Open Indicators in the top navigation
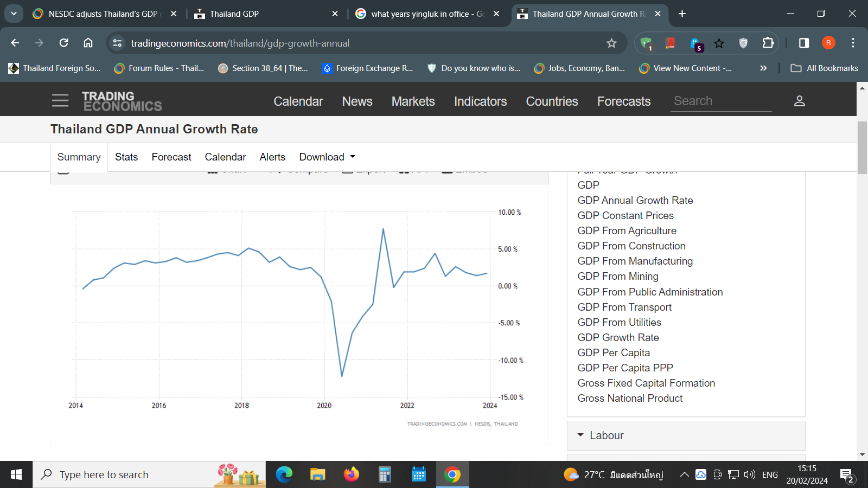868x488 pixels. coord(480,101)
